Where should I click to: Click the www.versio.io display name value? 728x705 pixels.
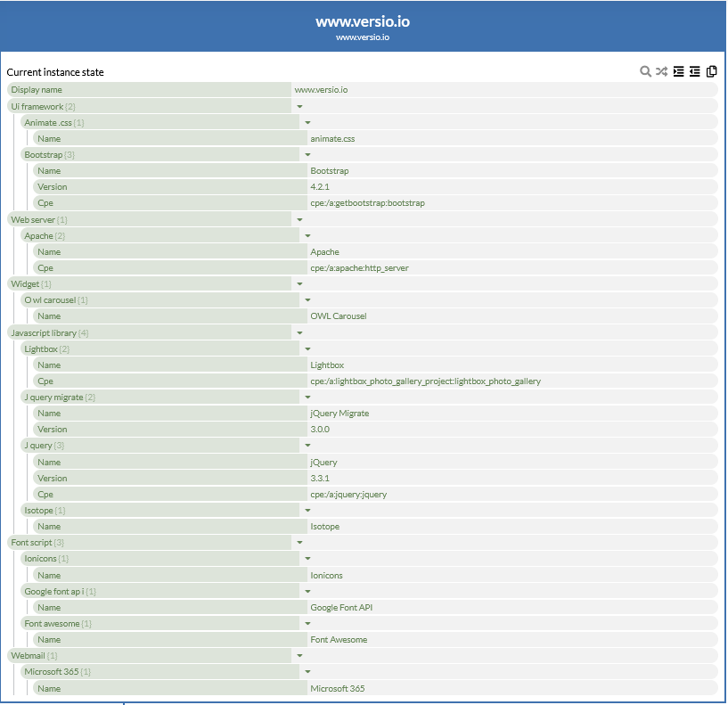pyautogui.click(x=322, y=90)
